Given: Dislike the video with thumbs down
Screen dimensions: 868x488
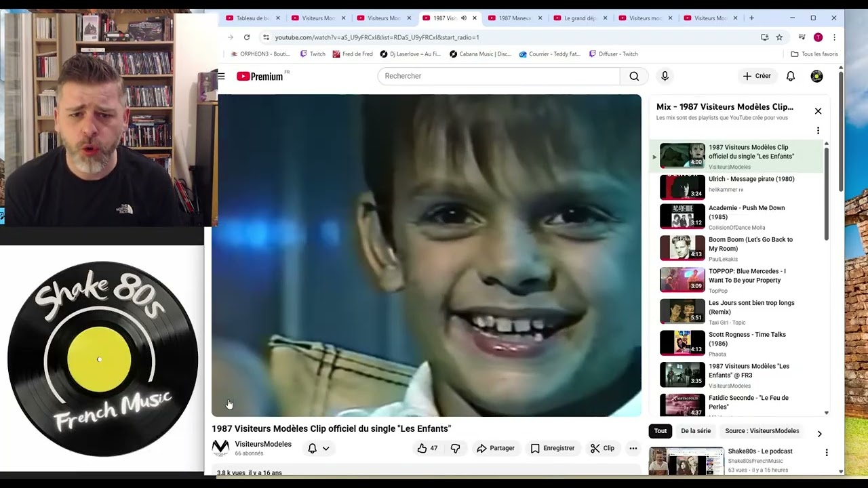Looking at the screenshot, I should tap(456, 448).
